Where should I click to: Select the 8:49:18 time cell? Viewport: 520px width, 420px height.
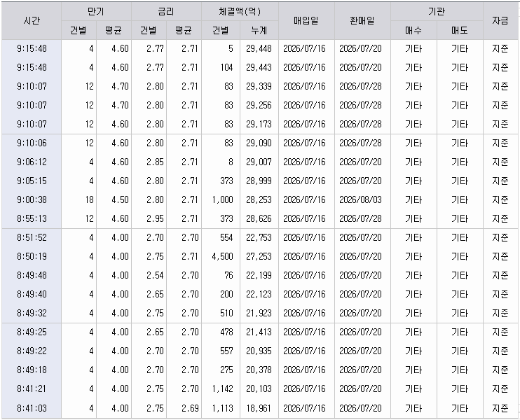coord(32,370)
